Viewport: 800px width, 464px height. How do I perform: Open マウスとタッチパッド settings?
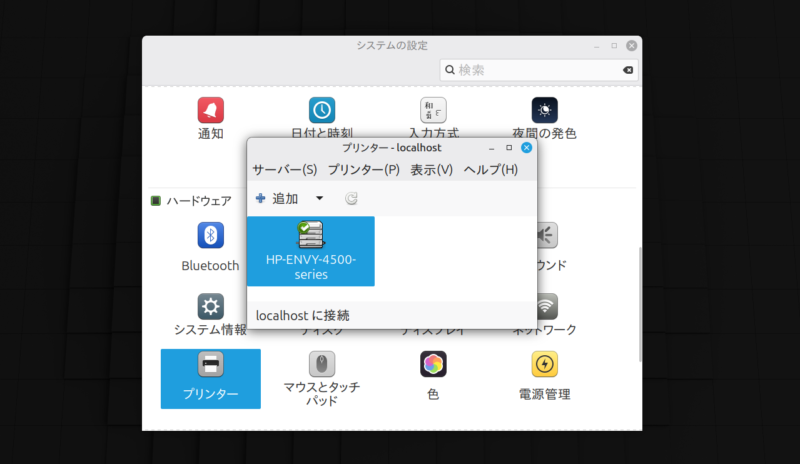pyautogui.click(x=321, y=365)
